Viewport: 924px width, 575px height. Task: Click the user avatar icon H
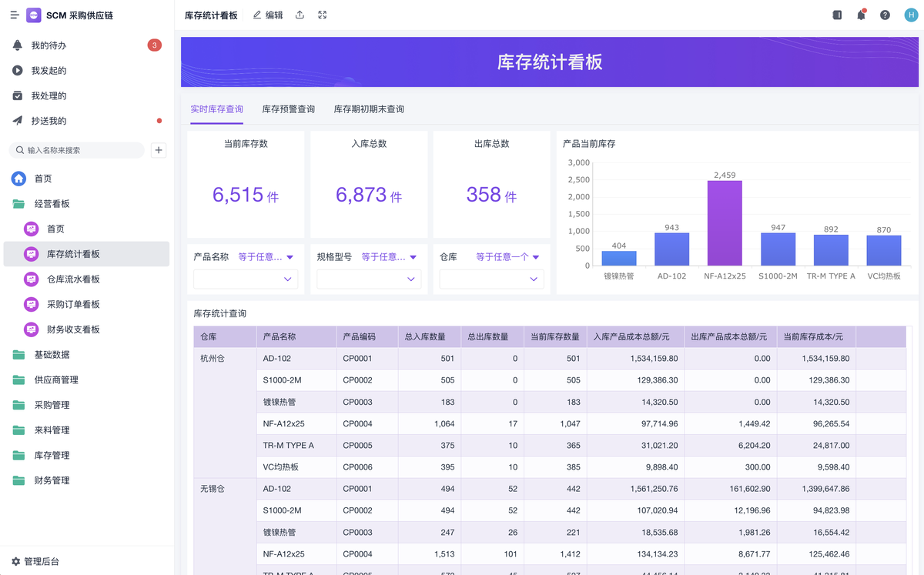pos(909,15)
